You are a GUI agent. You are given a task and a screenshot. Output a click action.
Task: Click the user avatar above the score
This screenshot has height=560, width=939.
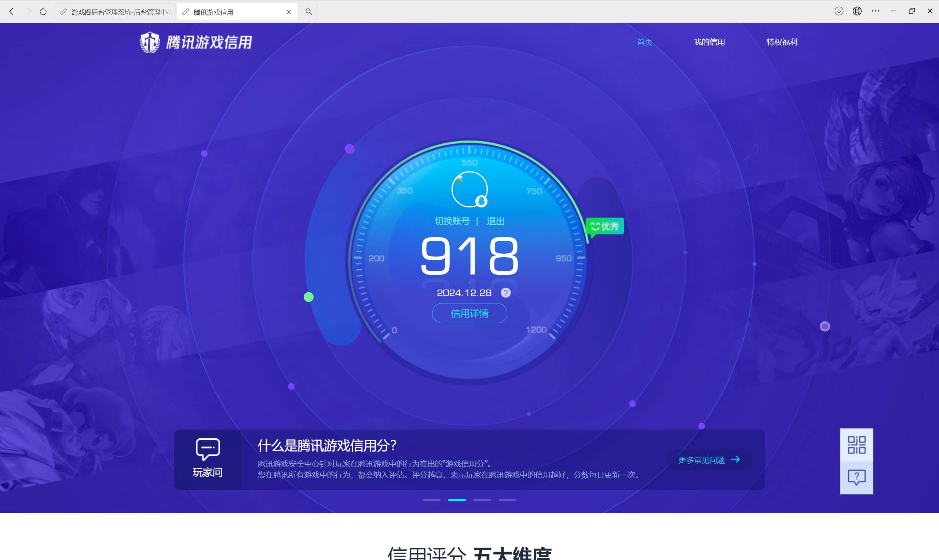pos(469,189)
